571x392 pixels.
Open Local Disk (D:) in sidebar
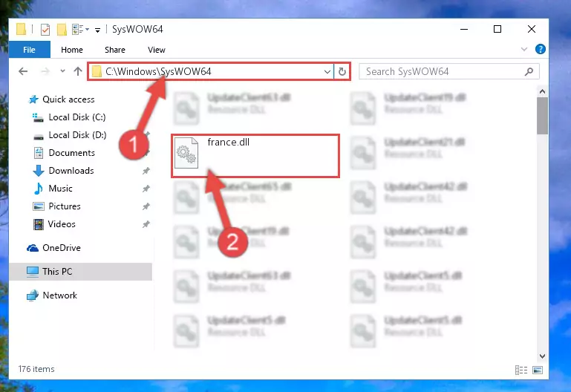77,135
